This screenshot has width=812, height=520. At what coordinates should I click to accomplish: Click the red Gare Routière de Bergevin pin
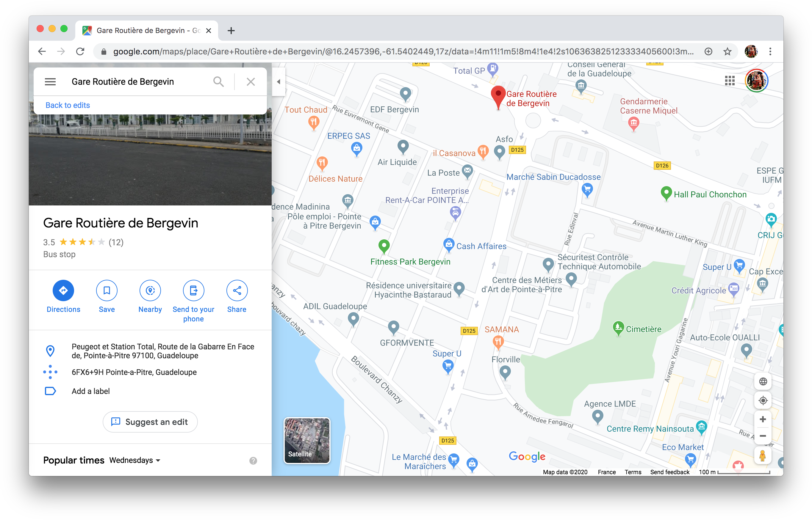tap(498, 97)
